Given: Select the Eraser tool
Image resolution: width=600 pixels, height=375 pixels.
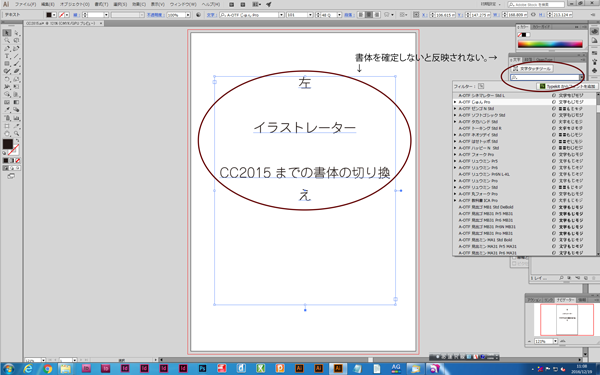Looking at the screenshot, I should tap(16, 71).
